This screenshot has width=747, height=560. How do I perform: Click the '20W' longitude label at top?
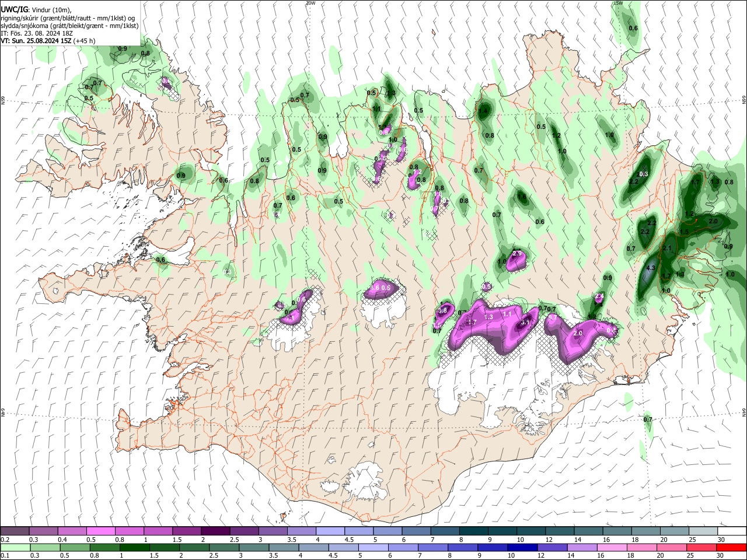point(310,3)
